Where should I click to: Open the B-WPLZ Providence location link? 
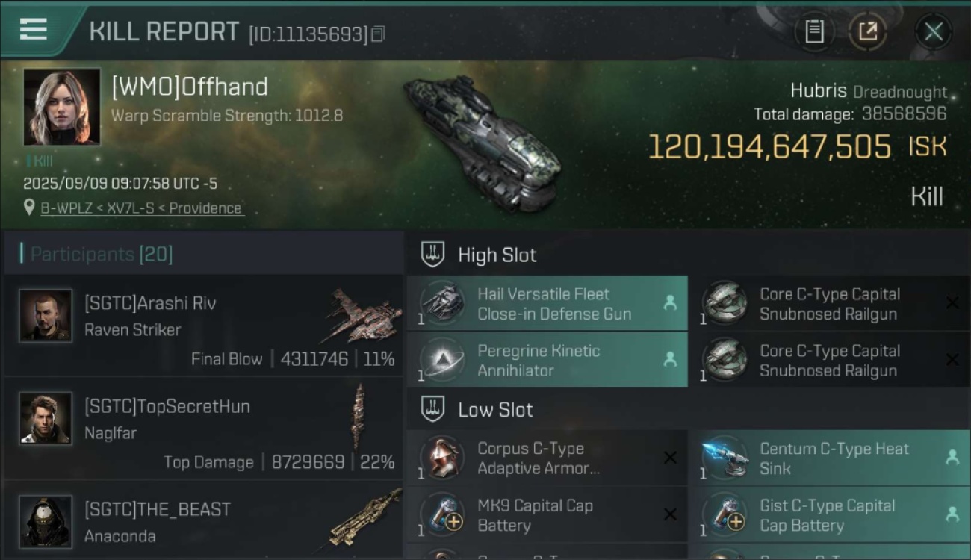click(x=142, y=208)
